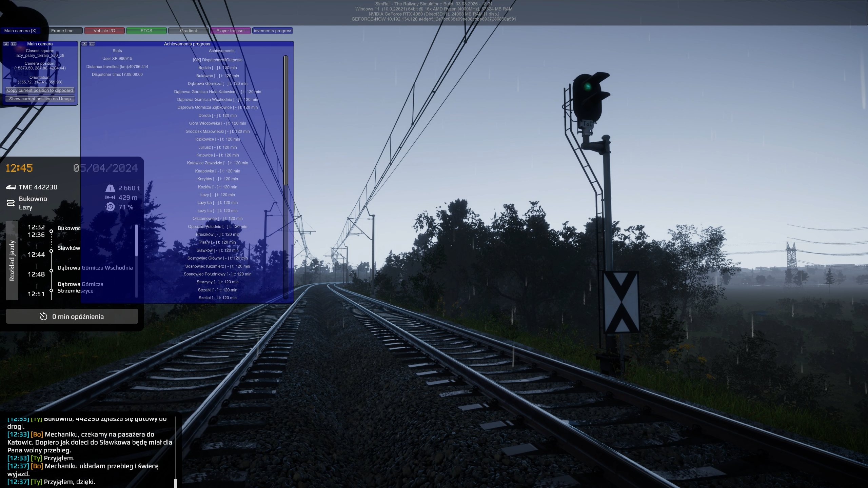Close the Achievements progress panel
This screenshot has height=488, width=868.
[84, 44]
